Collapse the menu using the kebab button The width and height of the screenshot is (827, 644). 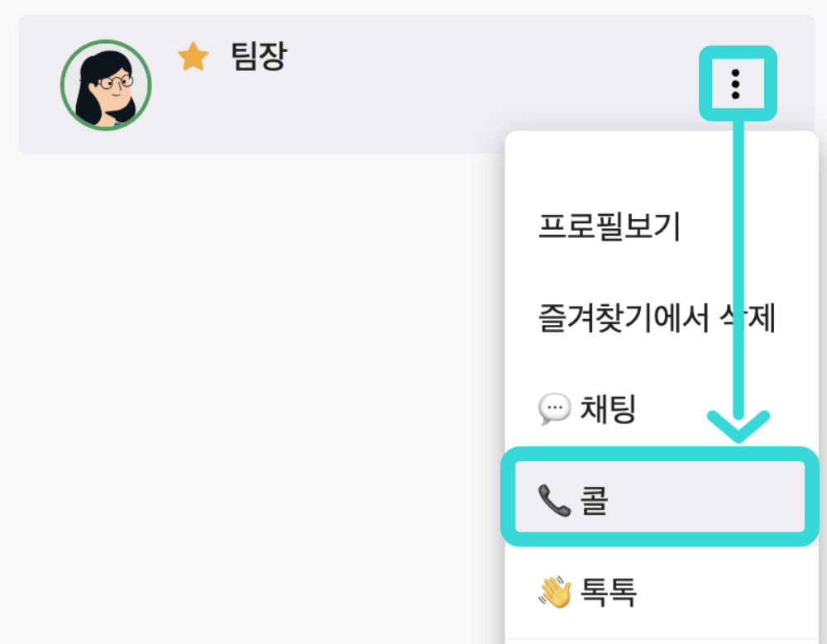point(736,83)
